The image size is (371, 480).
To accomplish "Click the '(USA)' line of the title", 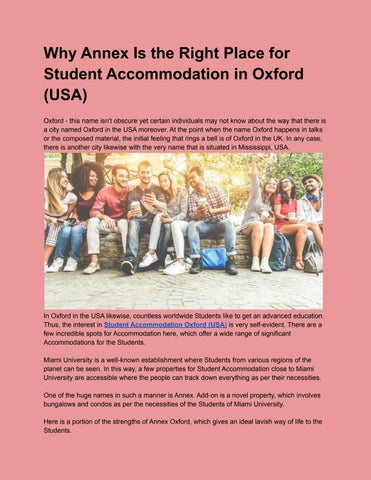I will click(65, 95).
